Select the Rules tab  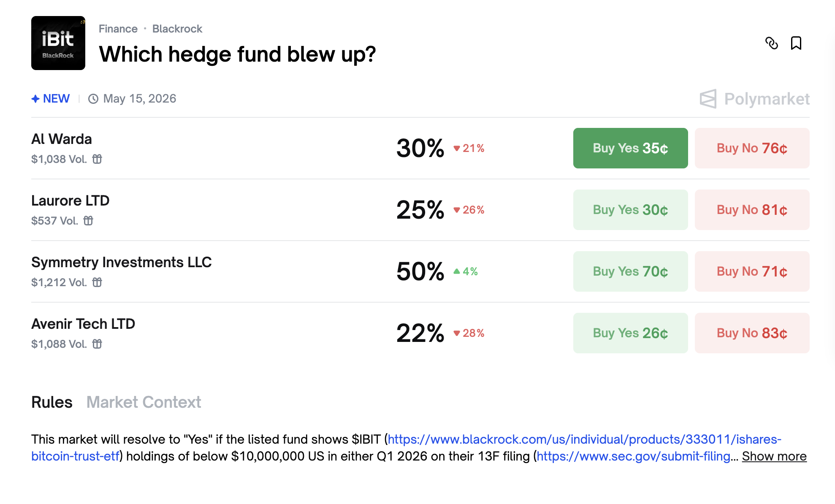point(52,402)
